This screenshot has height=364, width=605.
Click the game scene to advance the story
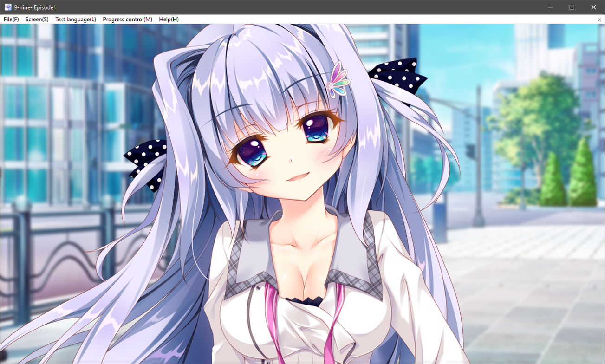coord(302,194)
